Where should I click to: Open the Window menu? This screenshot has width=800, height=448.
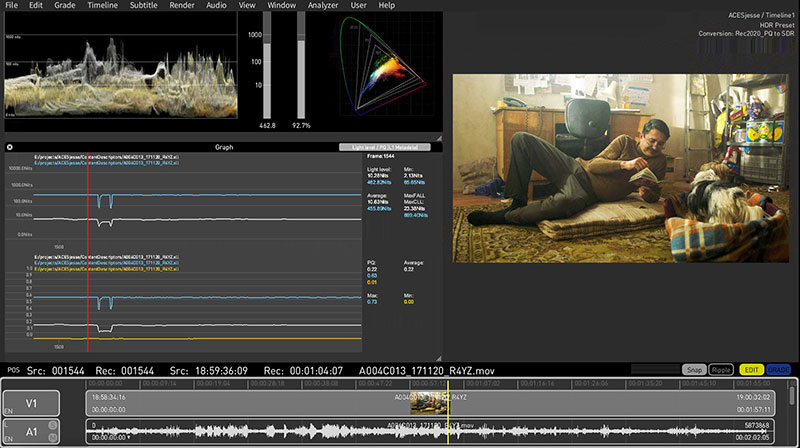282,5
